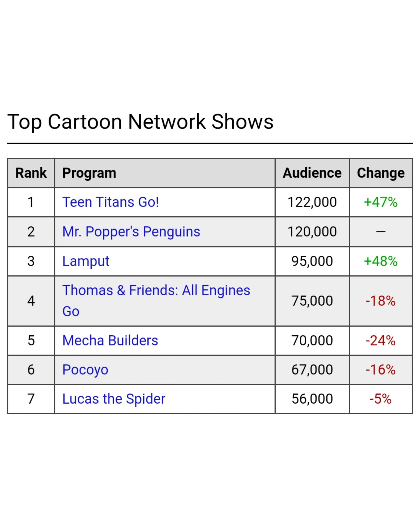The height and width of the screenshot is (525, 420).
Task: Click the Change column header
Action: coord(381,173)
